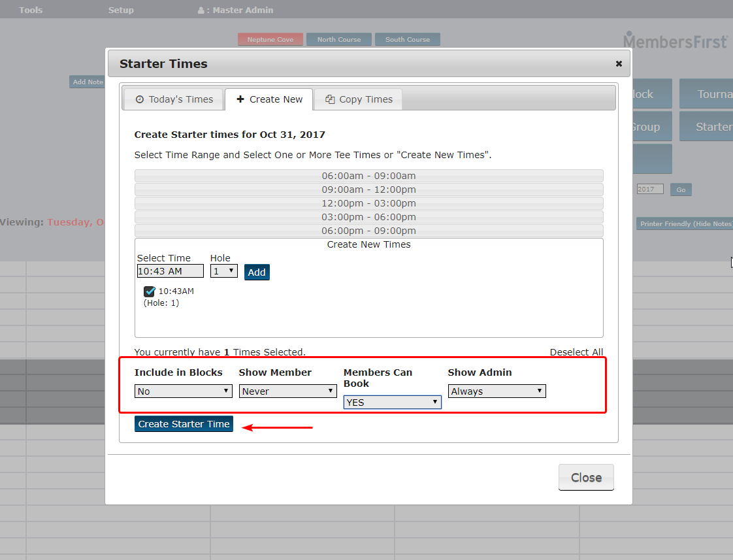Uncheck the 10:43AM tee time checkbox
This screenshot has height=560, width=733.
(x=149, y=291)
